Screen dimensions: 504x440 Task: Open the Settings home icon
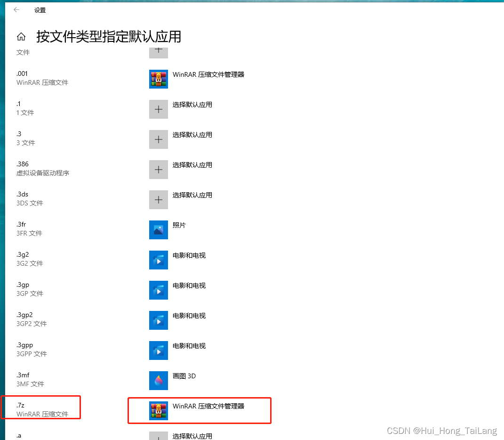coord(21,37)
